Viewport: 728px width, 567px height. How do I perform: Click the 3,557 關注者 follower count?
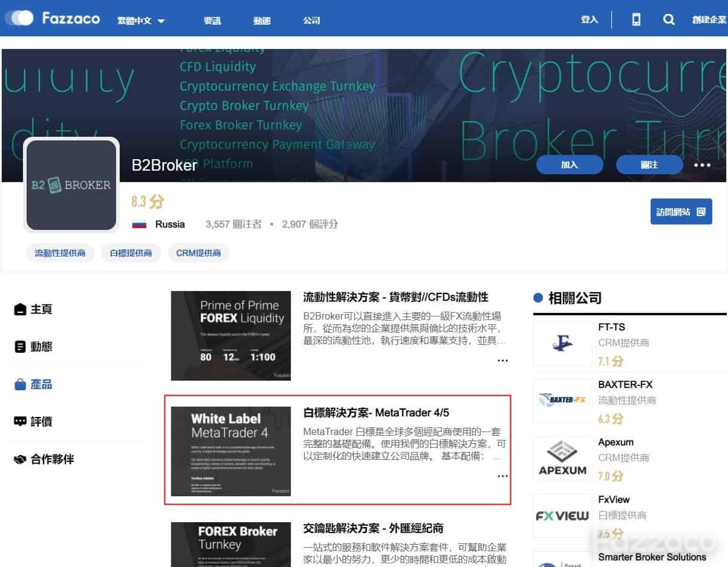(x=233, y=225)
